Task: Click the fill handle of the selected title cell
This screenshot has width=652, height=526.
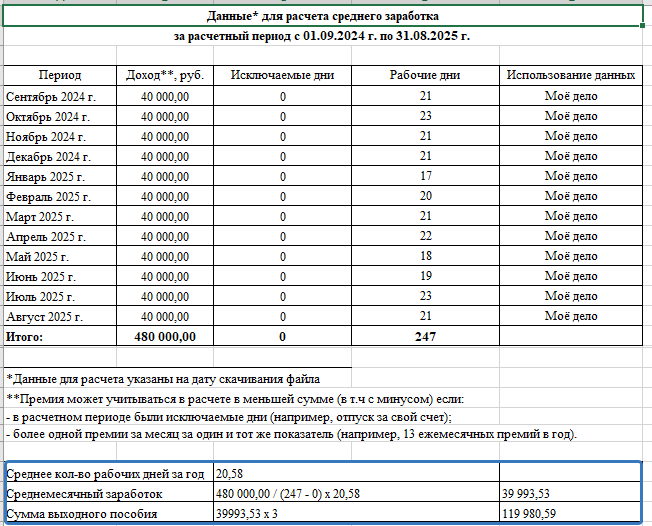Action: click(x=643, y=26)
